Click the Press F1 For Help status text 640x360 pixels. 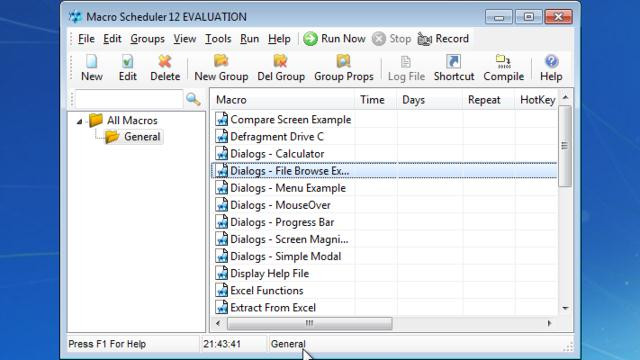[x=107, y=344]
